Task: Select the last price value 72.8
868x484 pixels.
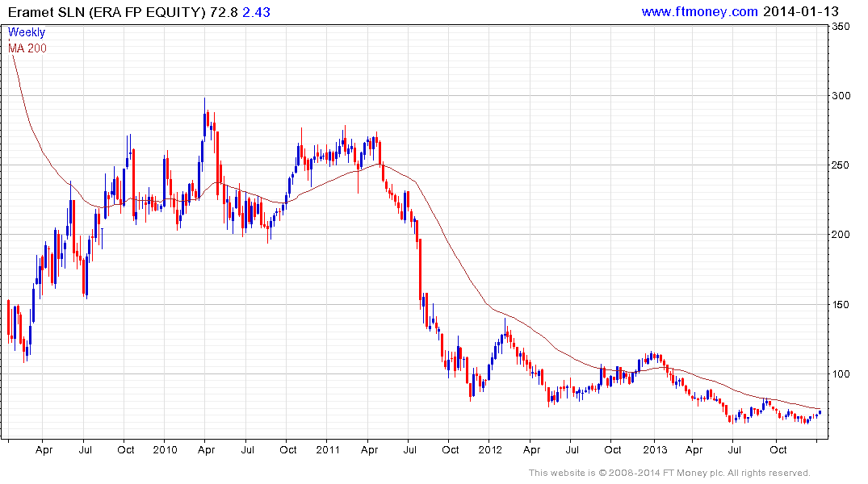Action: point(224,12)
